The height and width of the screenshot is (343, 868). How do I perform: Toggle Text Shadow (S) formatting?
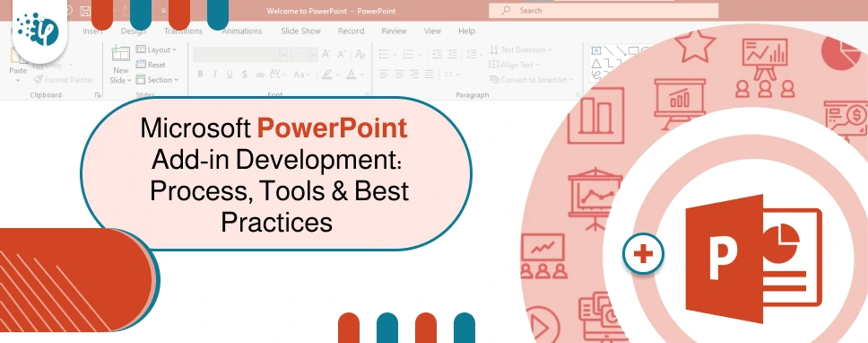[244, 75]
